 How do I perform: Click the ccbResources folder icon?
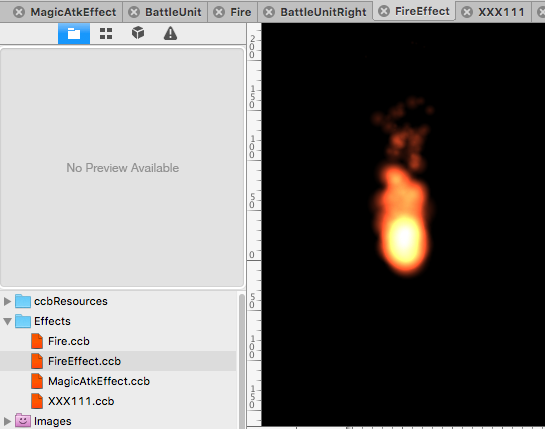point(23,301)
